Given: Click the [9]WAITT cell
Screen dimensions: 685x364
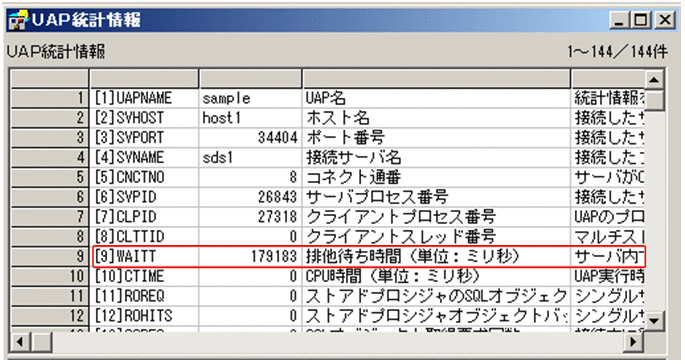Looking at the screenshot, I should click(x=144, y=256).
